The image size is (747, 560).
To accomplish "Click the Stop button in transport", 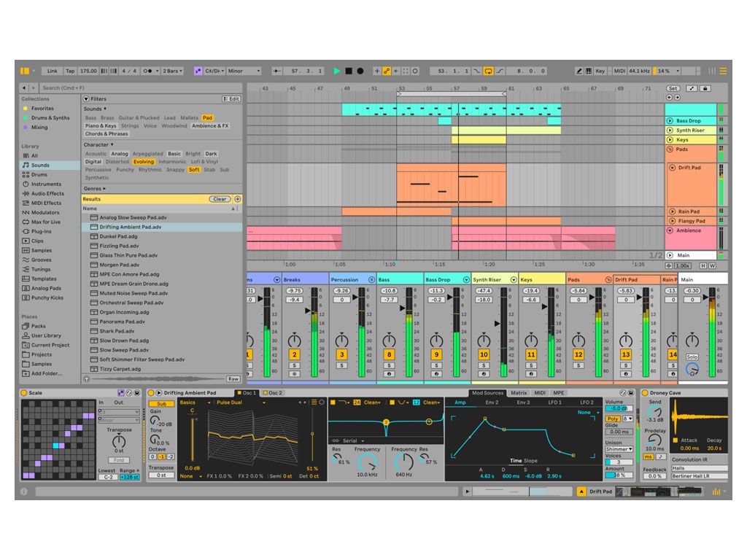I will pyautogui.click(x=349, y=71).
